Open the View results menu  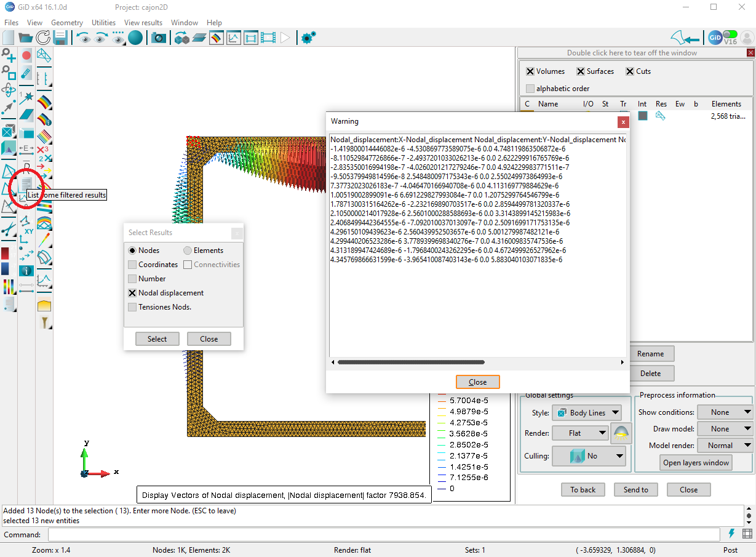tap(143, 23)
